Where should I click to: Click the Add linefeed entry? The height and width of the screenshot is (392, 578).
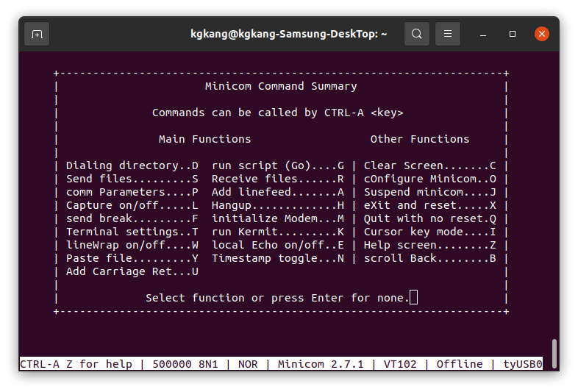(x=277, y=192)
